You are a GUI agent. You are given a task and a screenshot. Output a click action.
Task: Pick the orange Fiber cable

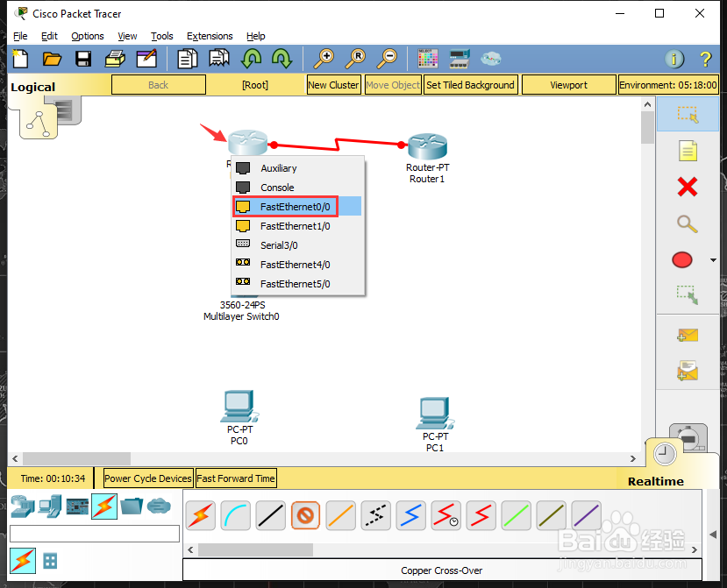[341, 515]
